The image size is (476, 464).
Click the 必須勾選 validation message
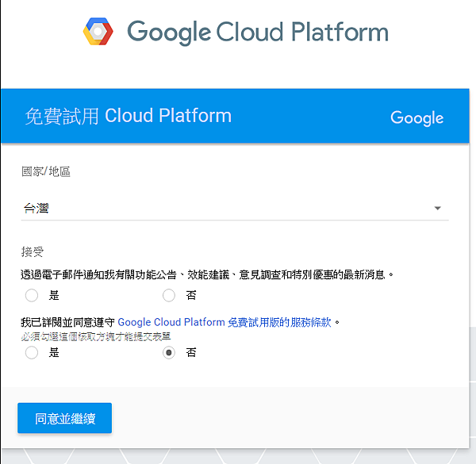tap(96, 336)
